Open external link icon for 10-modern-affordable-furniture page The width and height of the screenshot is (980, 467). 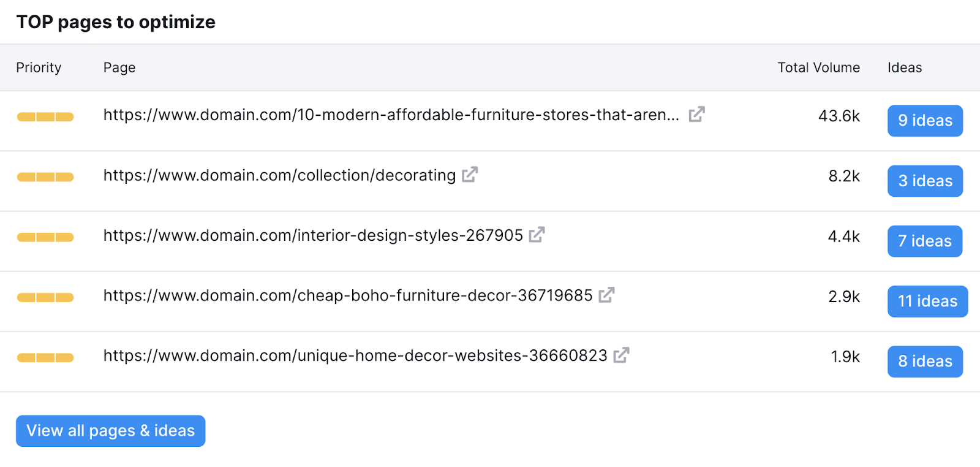[696, 115]
